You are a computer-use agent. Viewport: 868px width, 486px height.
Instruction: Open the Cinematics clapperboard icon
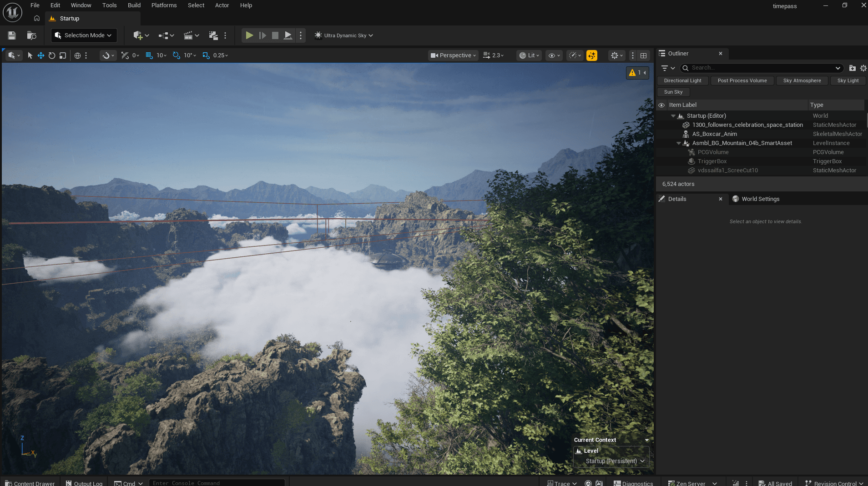pos(191,35)
